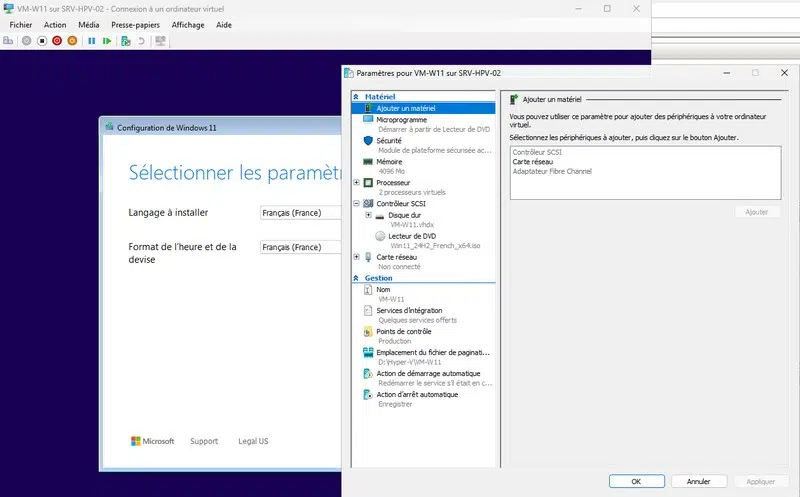Click the green Reset toolbar icon
This screenshot has width=800, height=497.
coord(108,41)
